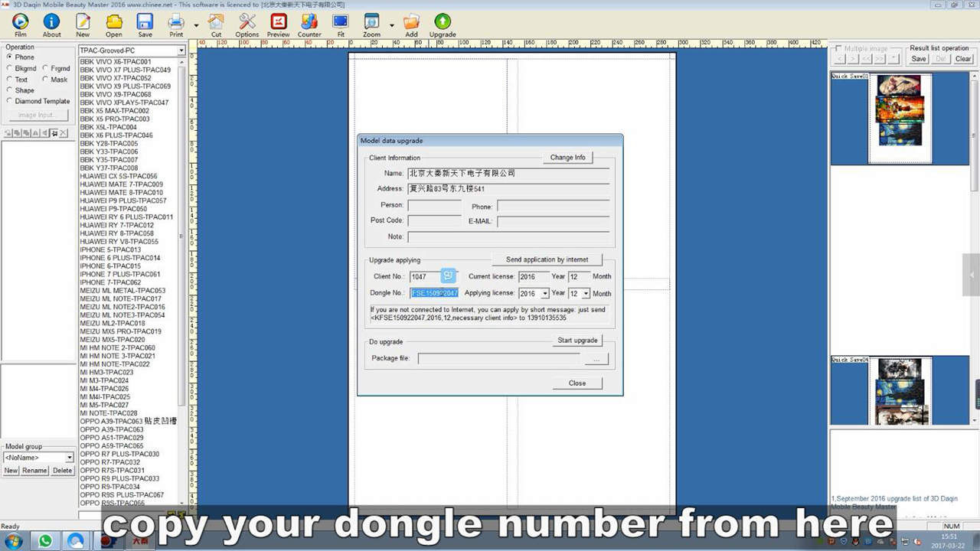Select 'OPPO R9-TPAC034' in model list
The image size is (980, 551).
pyautogui.click(x=109, y=487)
